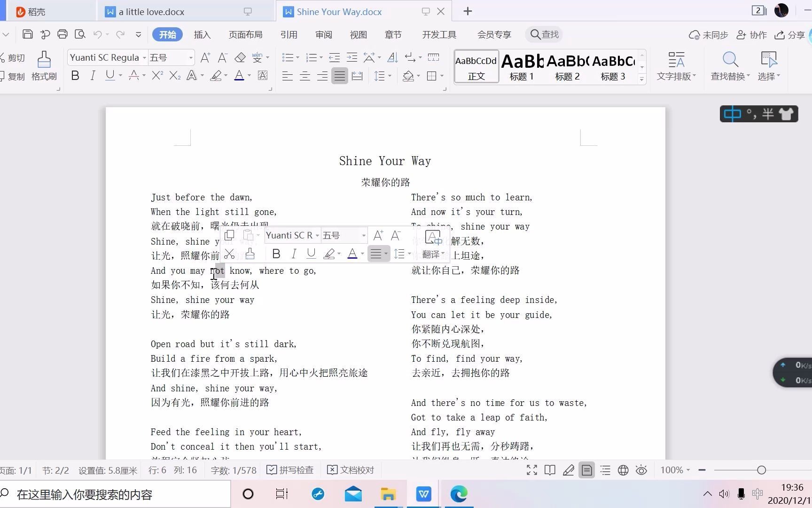Increase font size in ribbon

(x=205, y=57)
